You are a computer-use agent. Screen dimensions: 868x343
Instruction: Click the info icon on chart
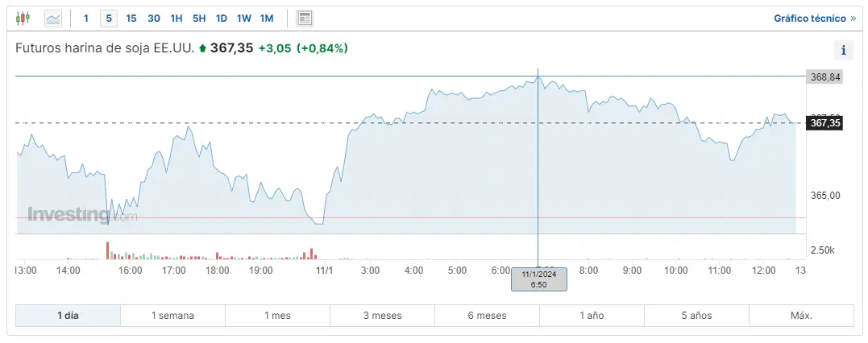(843, 50)
